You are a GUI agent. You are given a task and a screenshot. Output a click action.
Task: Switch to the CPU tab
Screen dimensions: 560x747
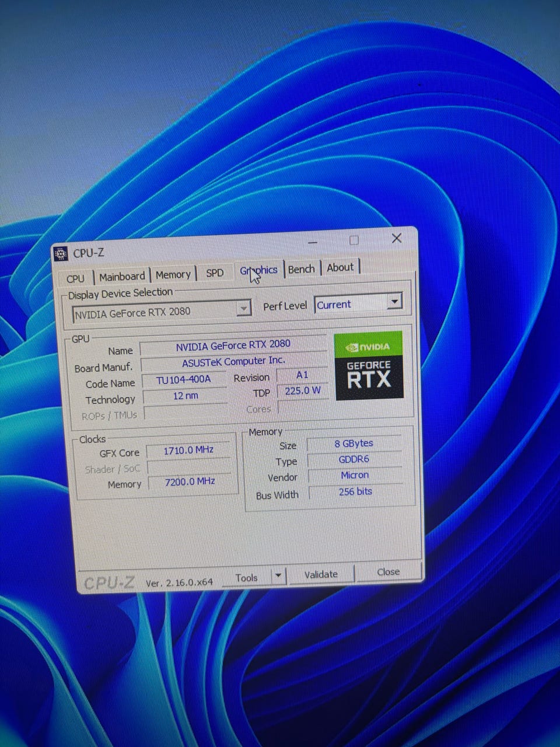tap(76, 278)
